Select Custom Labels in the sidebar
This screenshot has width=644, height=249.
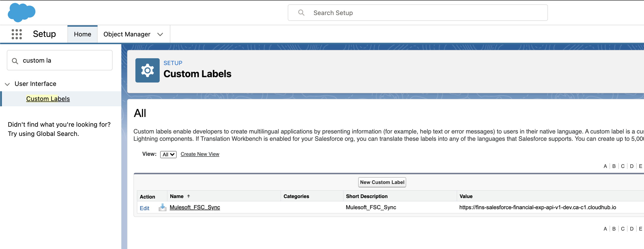pos(48,99)
